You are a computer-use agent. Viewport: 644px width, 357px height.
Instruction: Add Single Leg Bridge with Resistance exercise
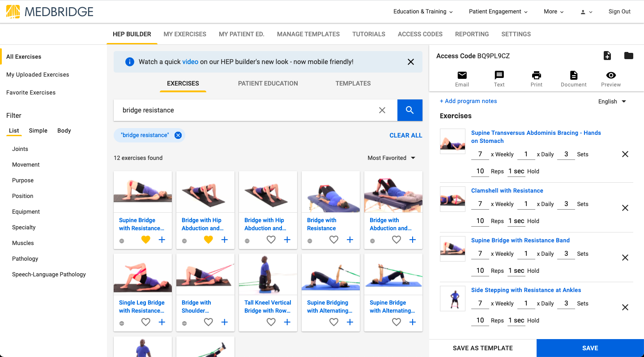162,322
